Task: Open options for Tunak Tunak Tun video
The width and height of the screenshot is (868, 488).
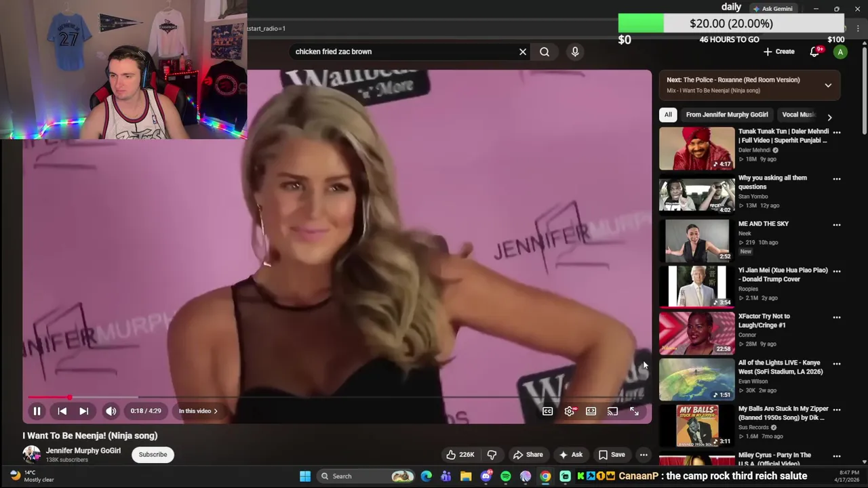Action: click(837, 133)
